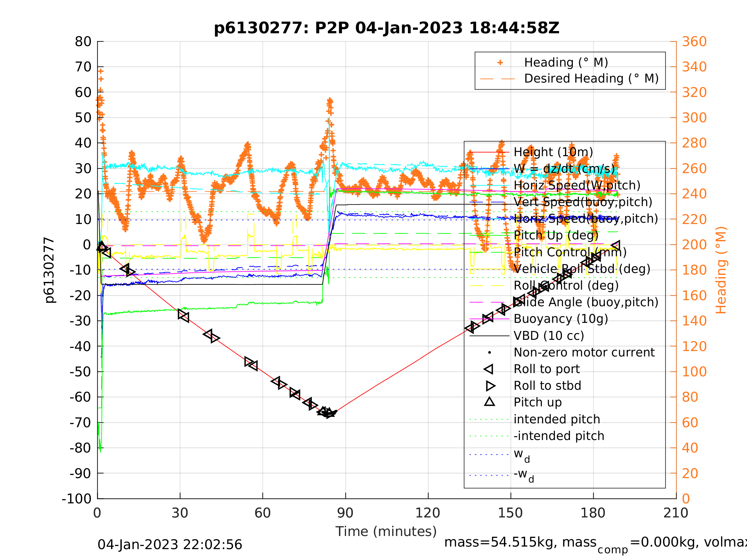The width and height of the screenshot is (747, 560).
Task: Click the 200 tick on the heading axis
Action: point(694,245)
